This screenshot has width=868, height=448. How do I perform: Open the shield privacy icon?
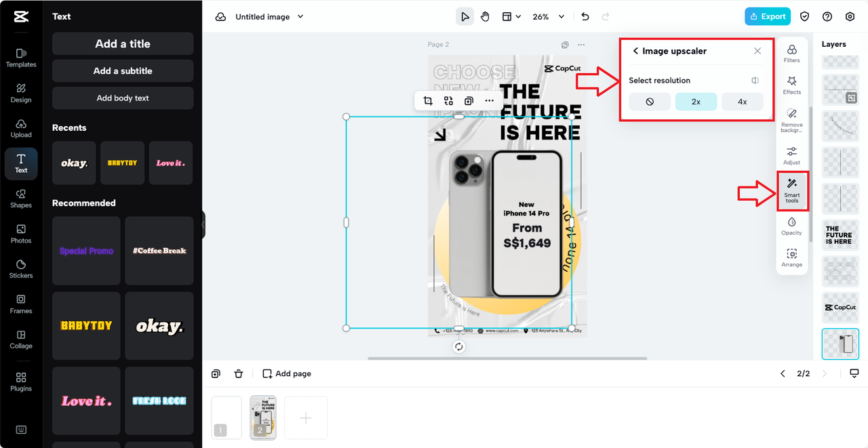[x=805, y=16]
